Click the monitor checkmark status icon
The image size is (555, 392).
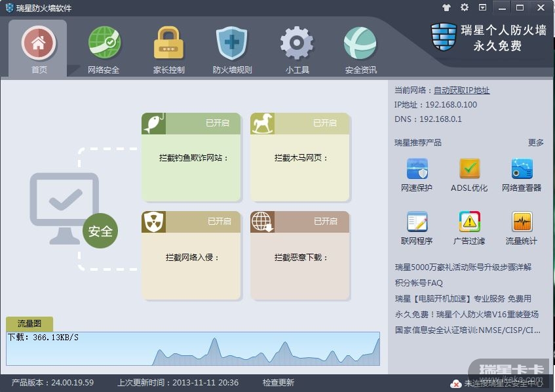click(x=64, y=209)
